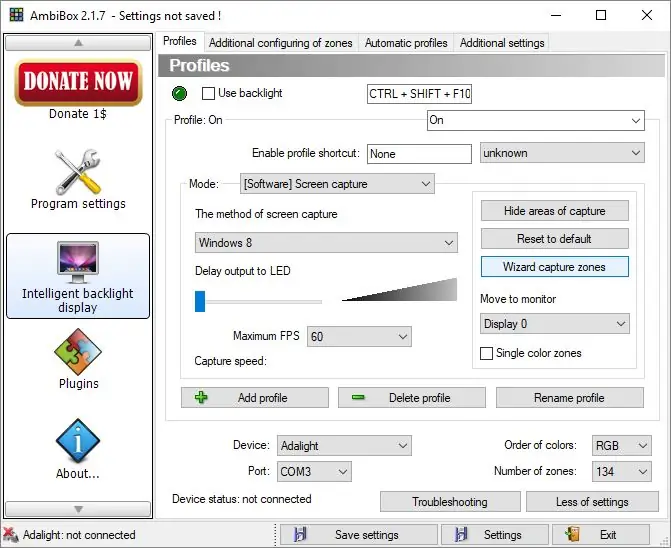Open the Automatic profiles tab
This screenshot has height=548, width=671.
pyautogui.click(x=406, y=43)
